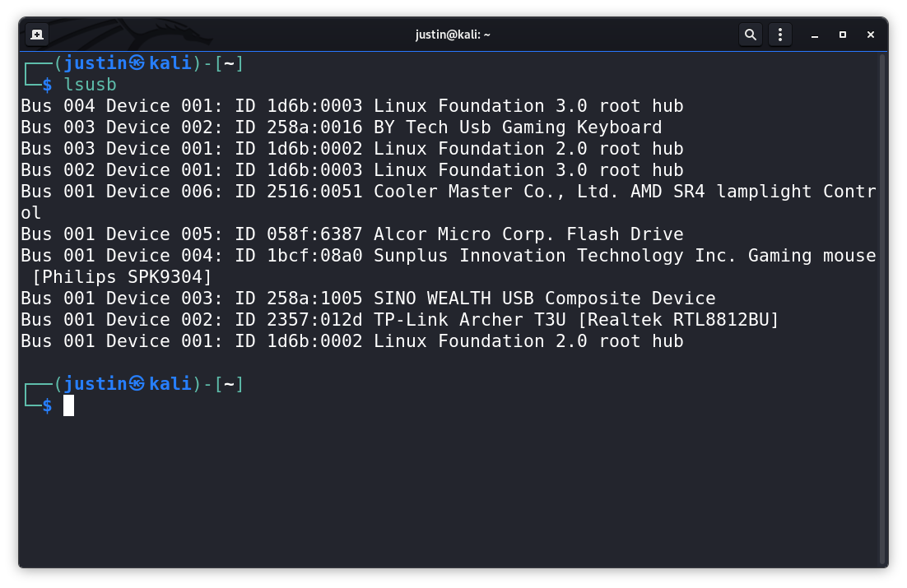Click the 'AMD SR4 lamplight' text
Viewport: 907px width, 588px height.
pos(721,192)
